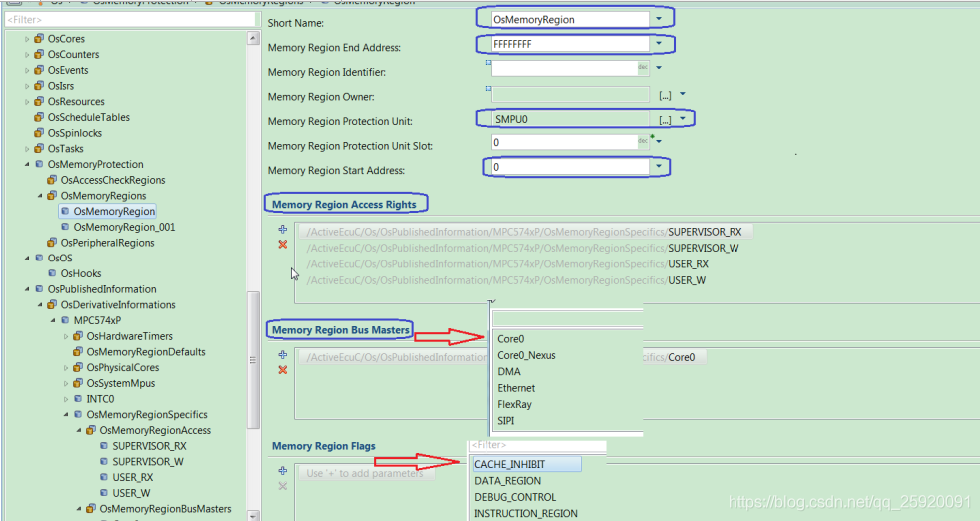
Task: Select DMA from bus masters list
Action: 508,372
